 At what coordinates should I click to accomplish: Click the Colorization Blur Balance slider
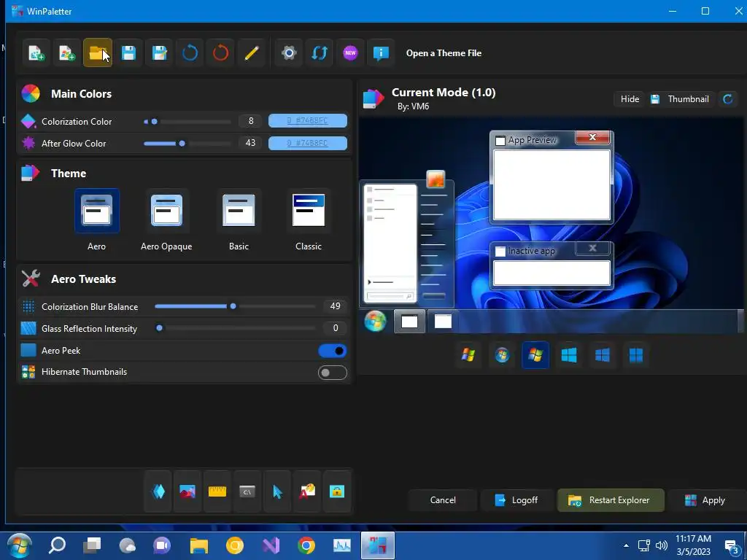(x=235, y=306)
